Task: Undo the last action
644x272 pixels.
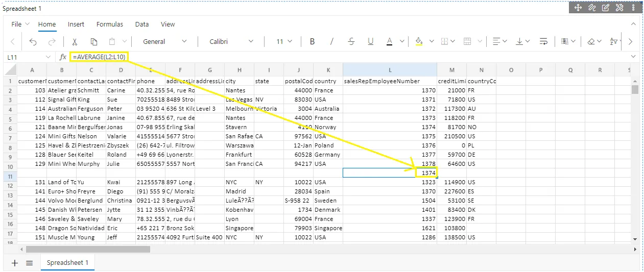Action: click(x=33, y=42)
